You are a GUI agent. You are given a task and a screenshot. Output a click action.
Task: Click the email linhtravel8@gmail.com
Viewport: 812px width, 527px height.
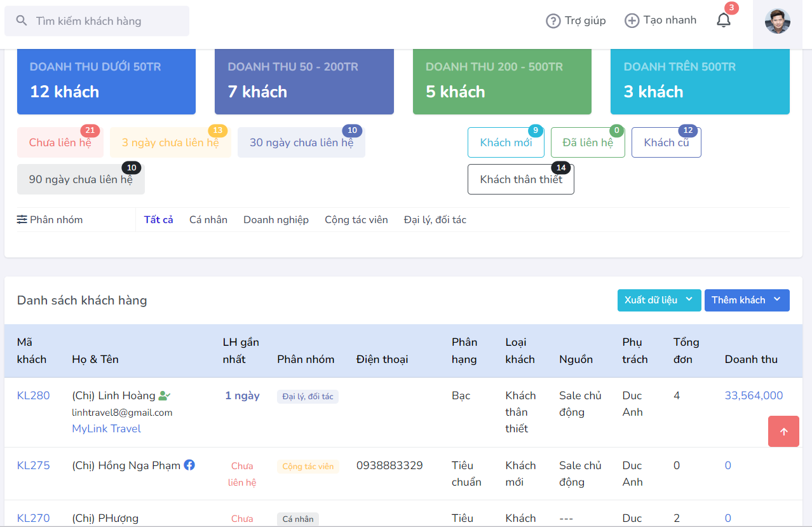[122, 413]
